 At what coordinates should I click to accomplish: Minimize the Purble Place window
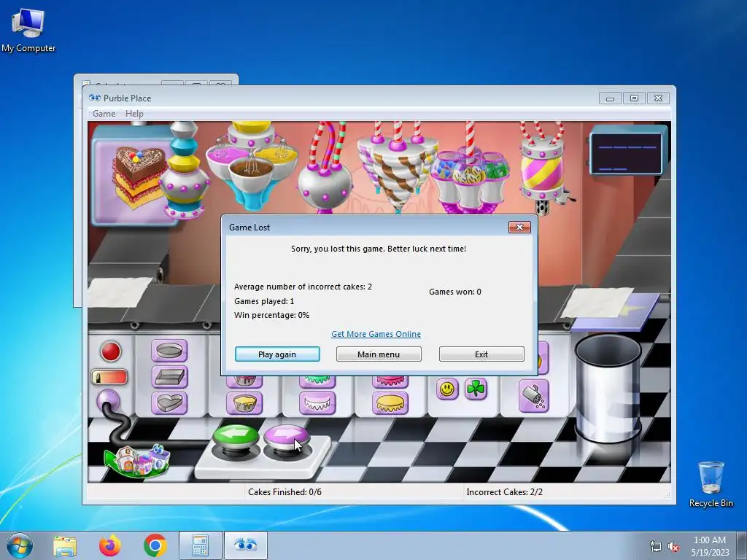[610, 98]
